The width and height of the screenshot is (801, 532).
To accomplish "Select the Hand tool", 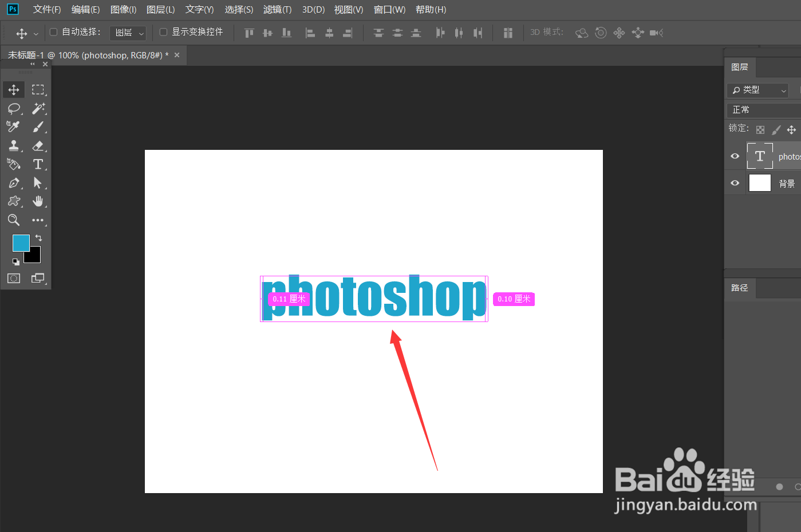I will tap(38, 201).
